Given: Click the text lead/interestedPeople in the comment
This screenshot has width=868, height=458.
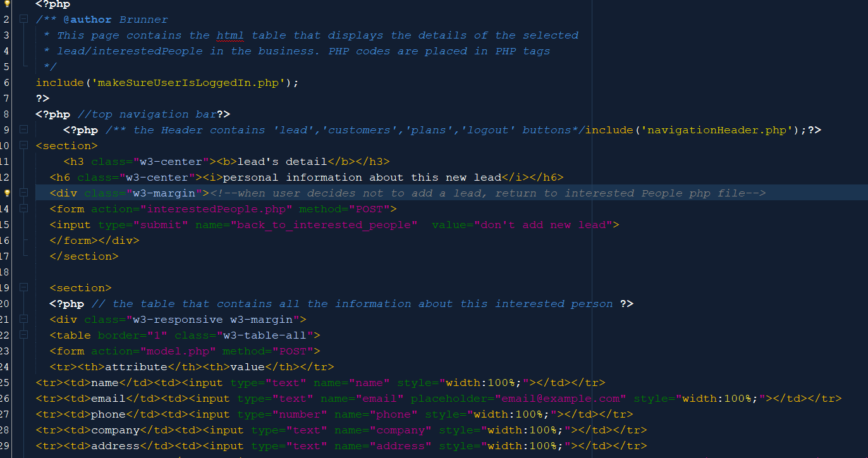Looking at the screenshot, I should click(x=130, y=51).
